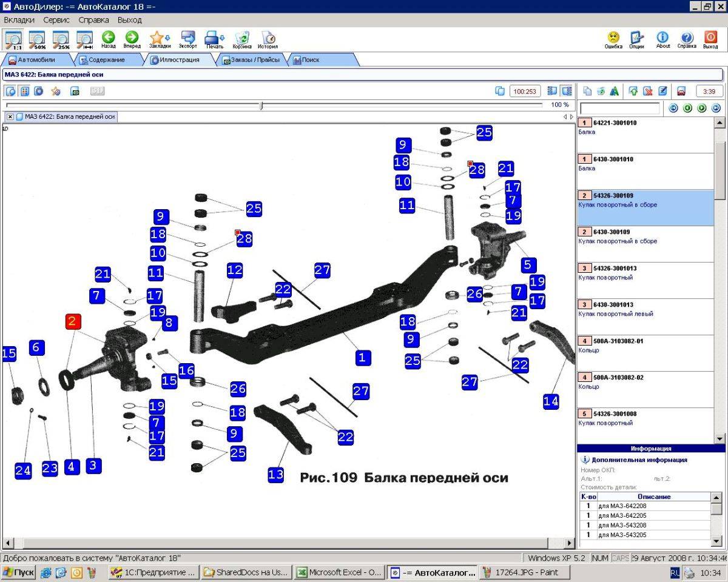Report an error via Ошибка icon
This screenshot has width=728, height=582.
click(x=613, y=39)
